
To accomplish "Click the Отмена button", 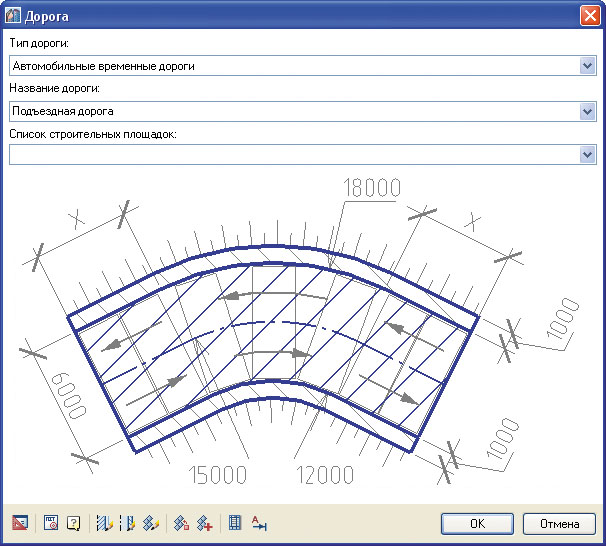I will coord(559,524).
